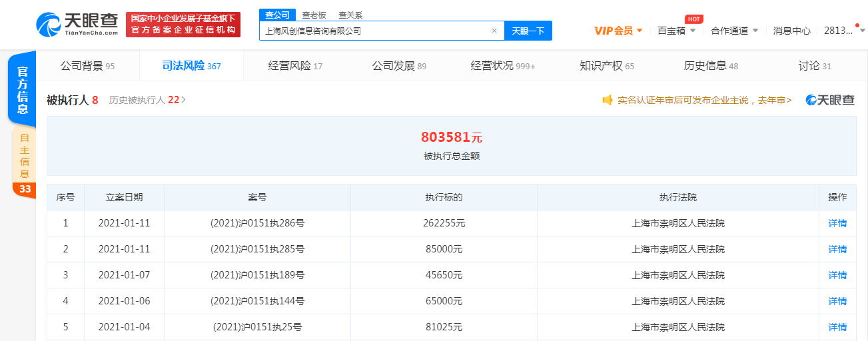868x341 pixels.
Task: Click the 执行标的 column header
Action: pos(444,198)
